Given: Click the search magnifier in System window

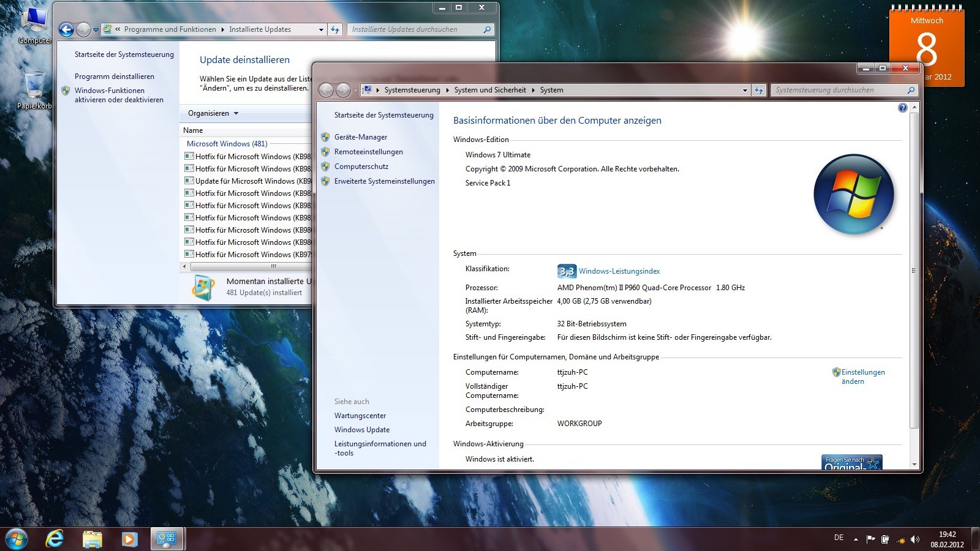Looking at the screenshot, I should [x=911, y=90].
